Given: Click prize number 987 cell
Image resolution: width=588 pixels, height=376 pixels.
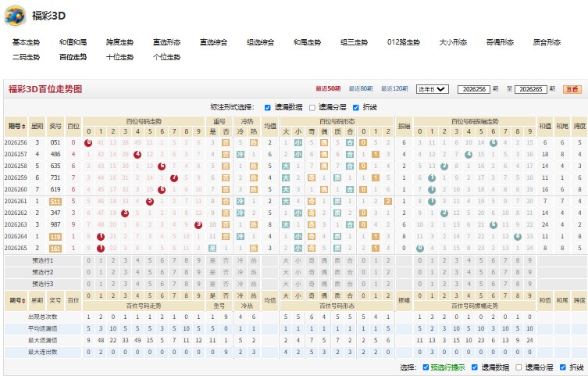Looking at the screenshot, I should [55, 225].
